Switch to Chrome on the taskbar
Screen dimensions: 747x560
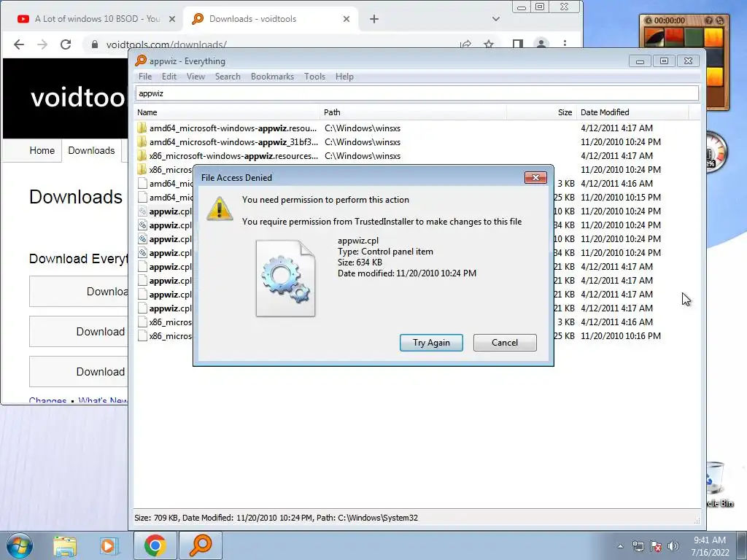(x=155, y=545)
